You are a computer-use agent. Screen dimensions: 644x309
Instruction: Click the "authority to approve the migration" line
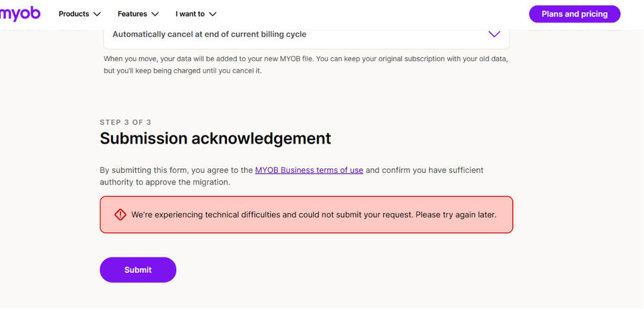(x=165, y=182)
